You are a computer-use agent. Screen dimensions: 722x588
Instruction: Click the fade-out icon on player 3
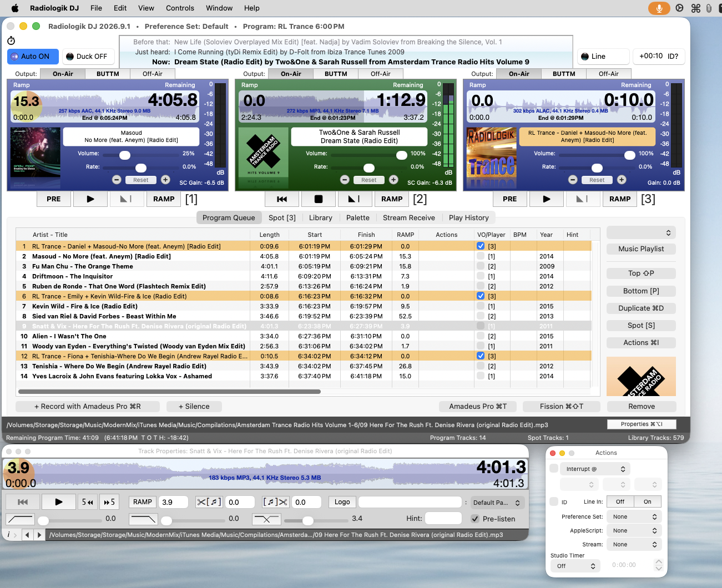[582, 199]
